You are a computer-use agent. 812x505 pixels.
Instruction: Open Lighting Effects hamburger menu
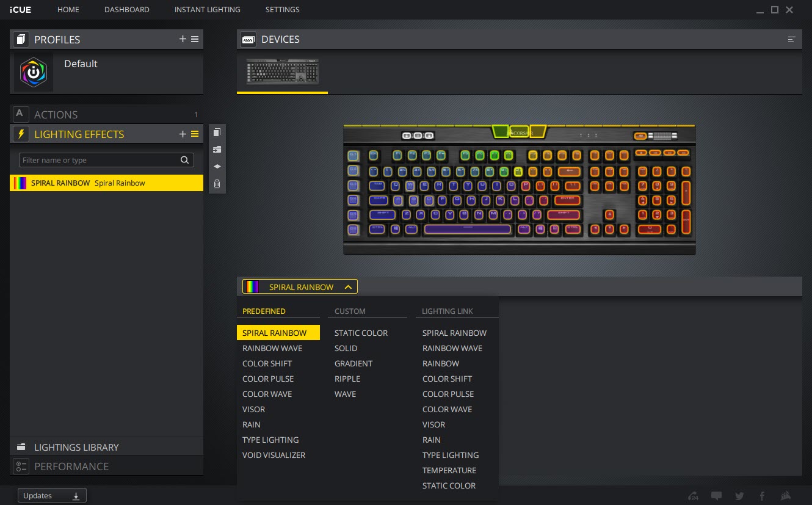tap(195, 134)
